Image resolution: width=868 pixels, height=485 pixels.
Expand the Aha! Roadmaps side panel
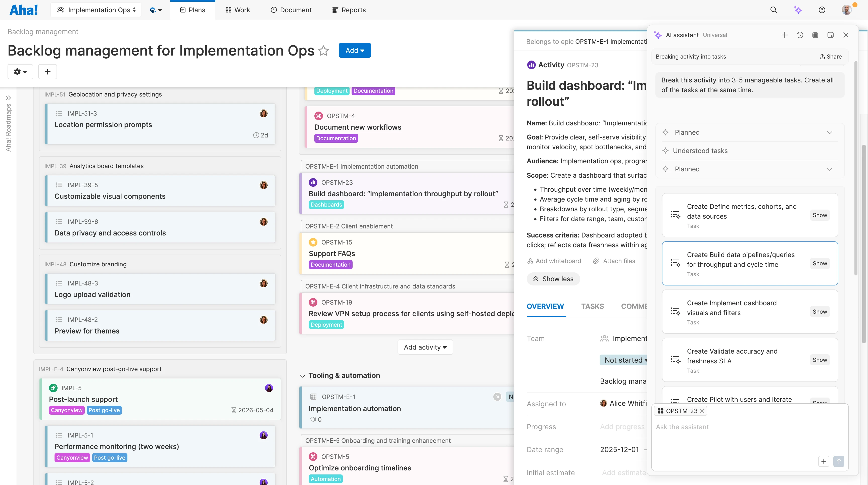tap(9, 98)
